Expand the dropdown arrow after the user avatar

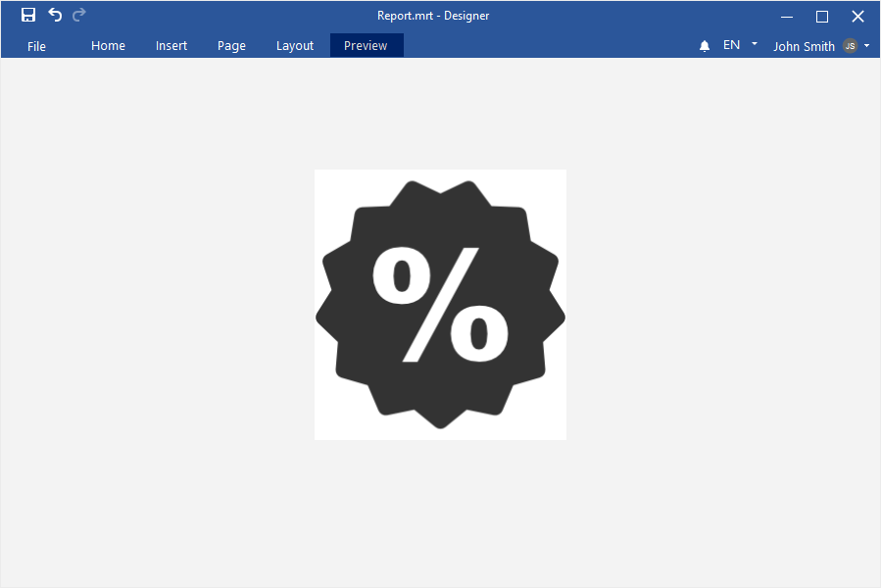click(867, 46)
